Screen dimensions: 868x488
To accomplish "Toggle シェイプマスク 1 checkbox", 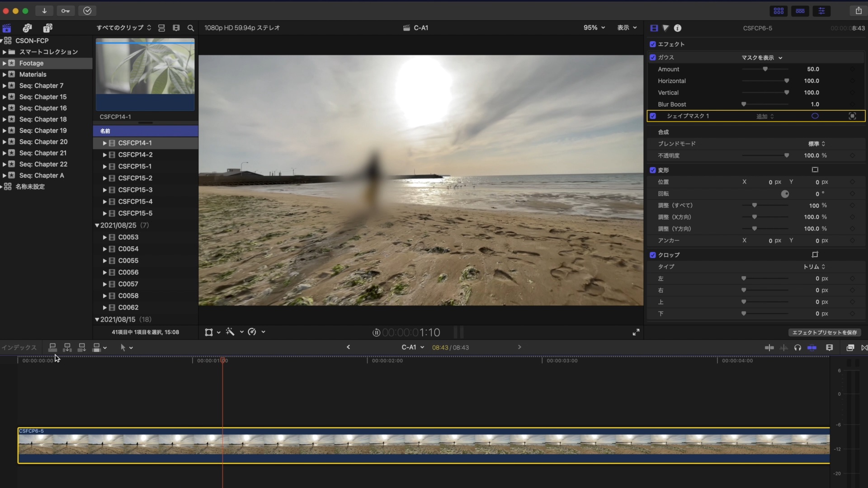I will [x=652, y=116].
